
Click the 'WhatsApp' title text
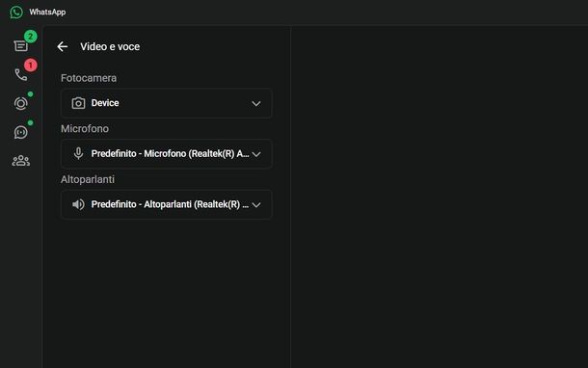(x=47, y=12)
